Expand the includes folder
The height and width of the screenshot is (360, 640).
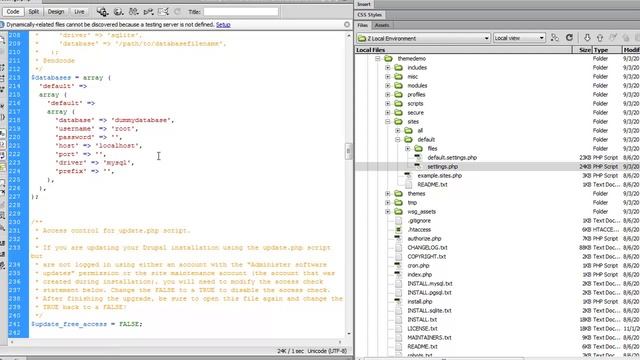pos(387,68)
